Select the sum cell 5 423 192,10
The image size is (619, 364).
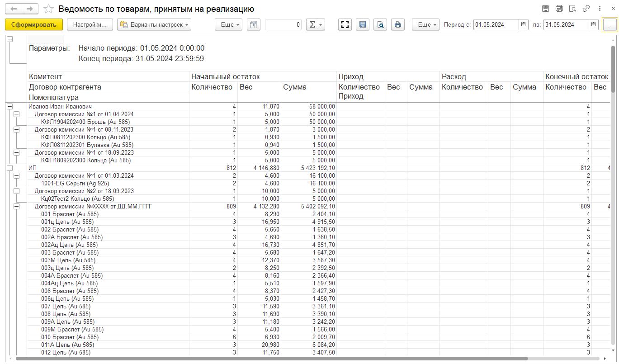(309, 168)
